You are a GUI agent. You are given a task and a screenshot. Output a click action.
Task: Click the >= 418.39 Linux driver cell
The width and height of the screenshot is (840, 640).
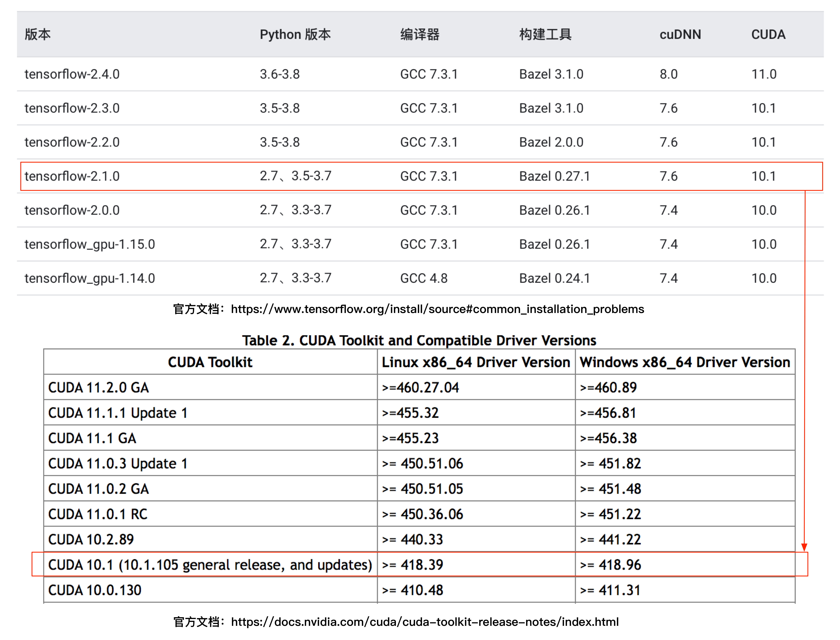tap(412, 565)
